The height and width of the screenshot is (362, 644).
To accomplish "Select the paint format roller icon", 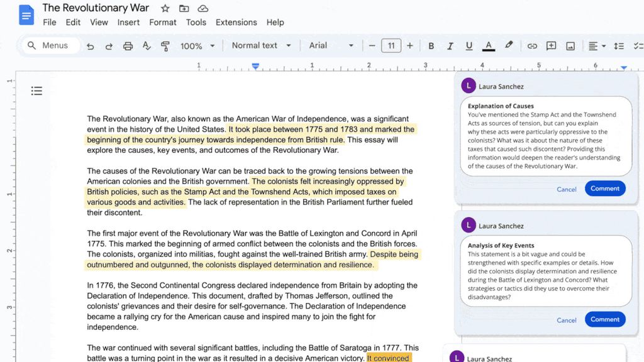I will click(165, 46).
